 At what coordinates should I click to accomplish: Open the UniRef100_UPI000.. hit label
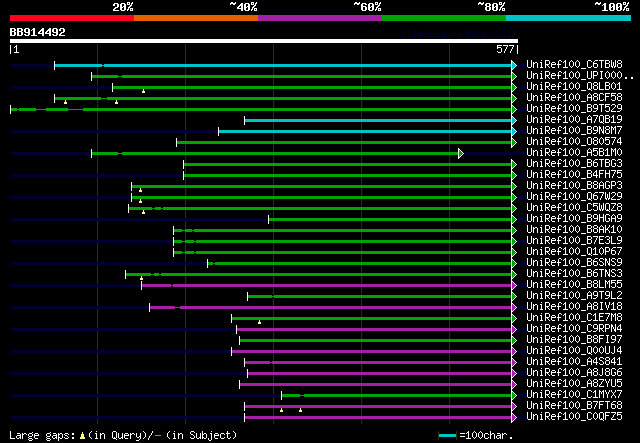580,75
